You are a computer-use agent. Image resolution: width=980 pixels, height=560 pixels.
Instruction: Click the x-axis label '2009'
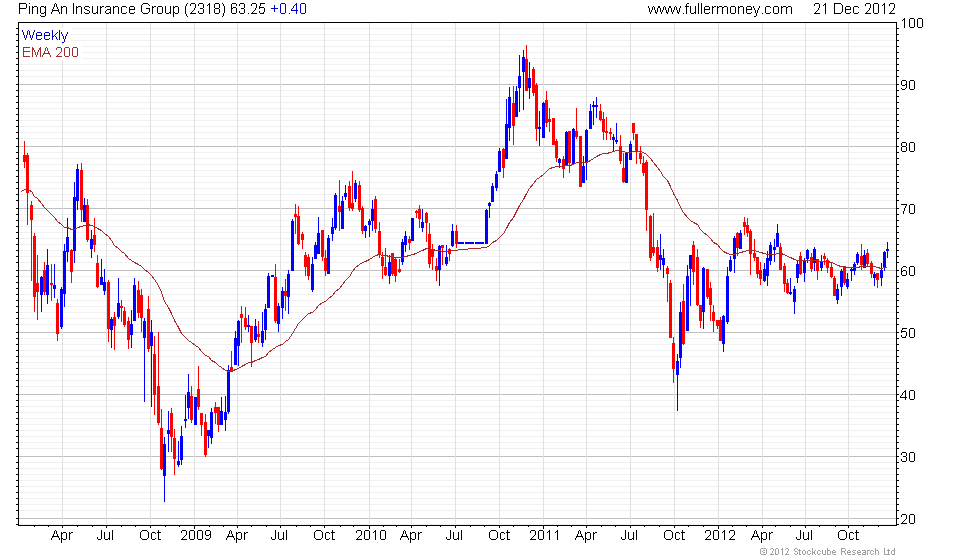pyautogui.click(x=196, y=536)
